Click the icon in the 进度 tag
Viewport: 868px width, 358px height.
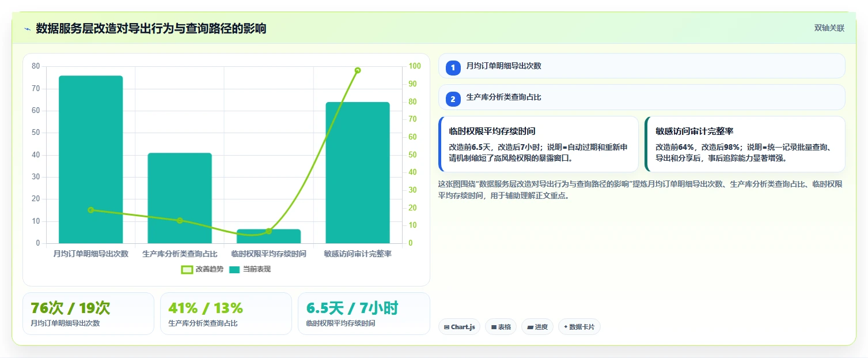point(530,327)
